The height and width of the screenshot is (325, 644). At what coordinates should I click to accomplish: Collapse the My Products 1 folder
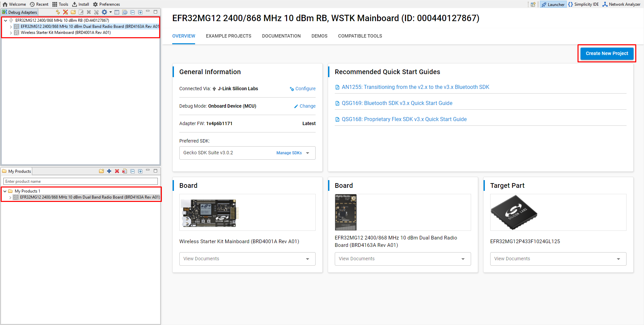[5, 191]
